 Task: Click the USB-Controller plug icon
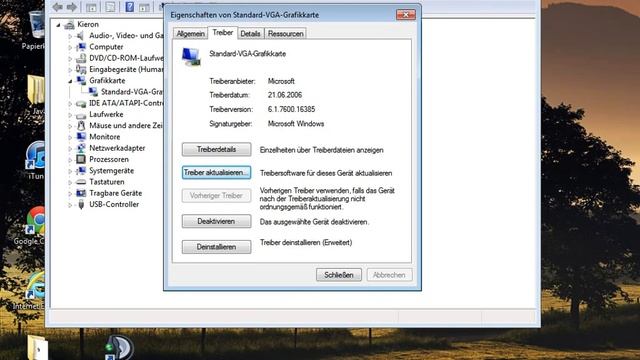(x=81, y=204)
